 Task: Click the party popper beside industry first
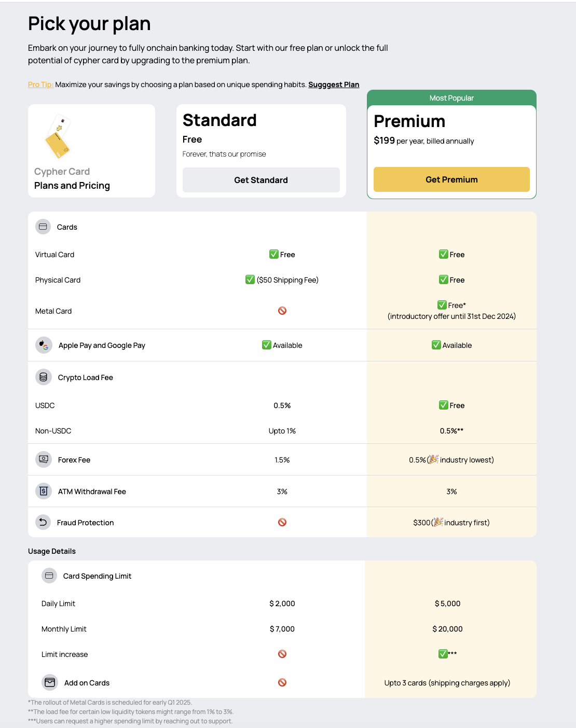pos(438,522)
